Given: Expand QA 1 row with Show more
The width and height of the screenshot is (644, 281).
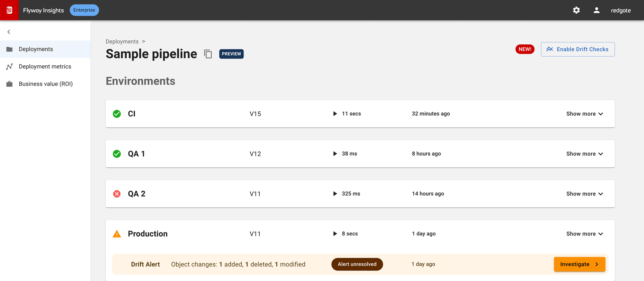Looking at the screenshot, I should tap(584, 154).
